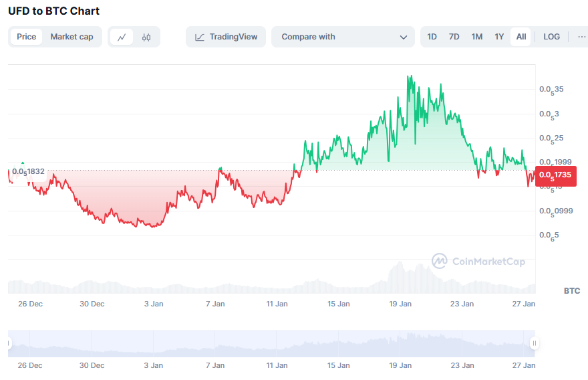Click the 0.0₅35 y-axis label
The image size is (588, 380).
coord(551,90)
